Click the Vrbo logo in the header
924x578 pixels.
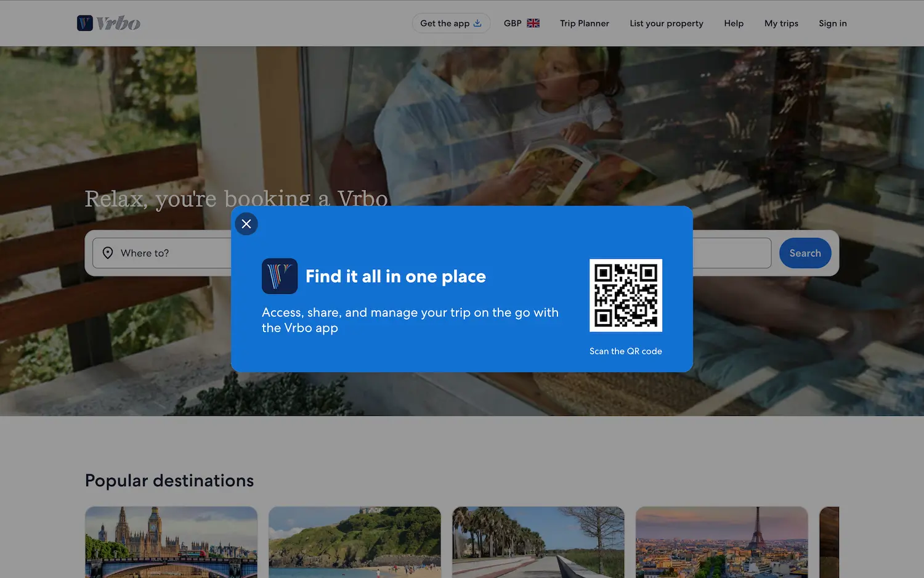(x=108, y=23)
